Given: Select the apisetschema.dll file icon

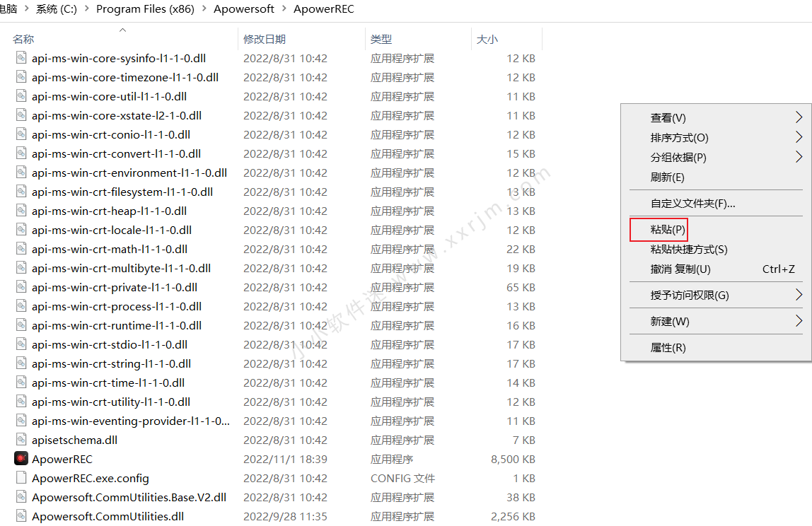Looking at the screenshot, I should [21, 440].
